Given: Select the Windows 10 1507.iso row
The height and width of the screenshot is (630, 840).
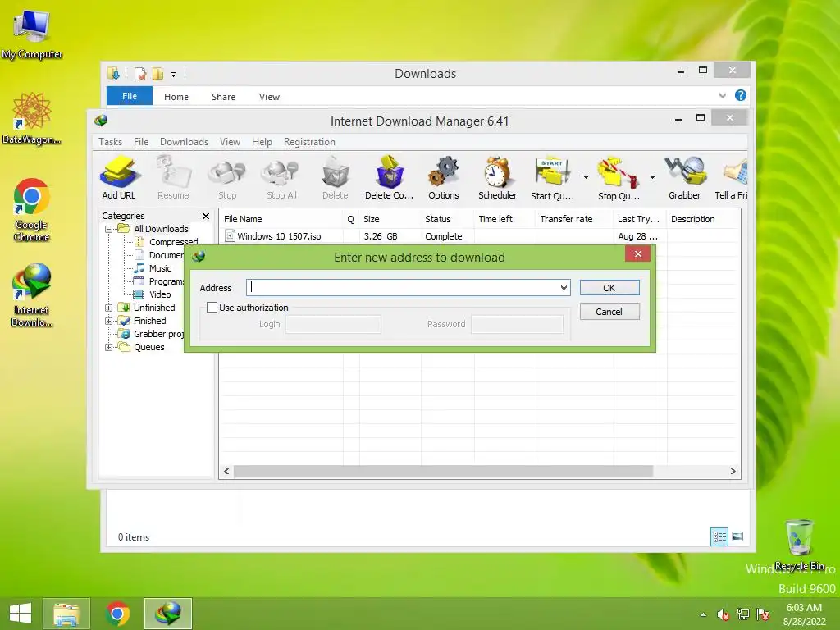Looking at the screenshot, I should [479, 236].
